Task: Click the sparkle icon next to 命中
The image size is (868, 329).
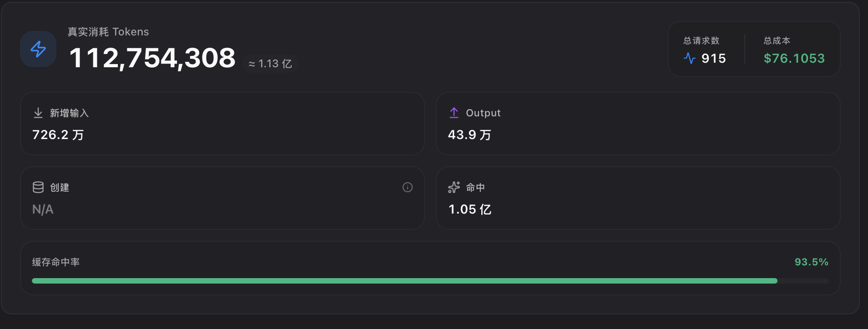Action: tap(454, 187)
